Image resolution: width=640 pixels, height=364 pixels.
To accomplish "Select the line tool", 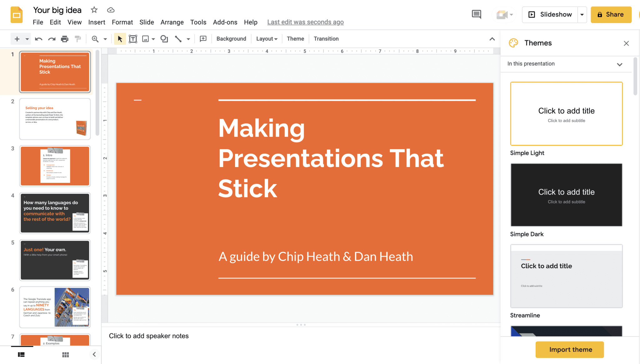I will pyautogui.click(x=178, y=39).
